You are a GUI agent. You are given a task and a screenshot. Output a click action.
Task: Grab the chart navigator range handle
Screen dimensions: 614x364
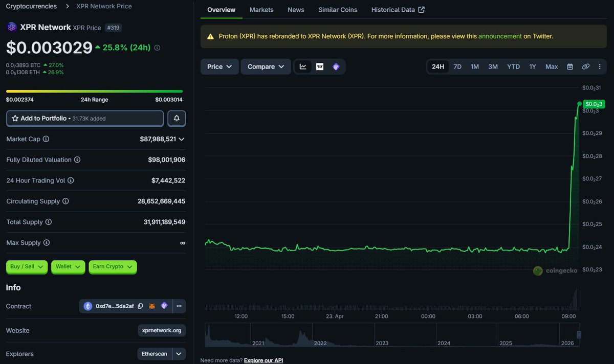point(579,334)
